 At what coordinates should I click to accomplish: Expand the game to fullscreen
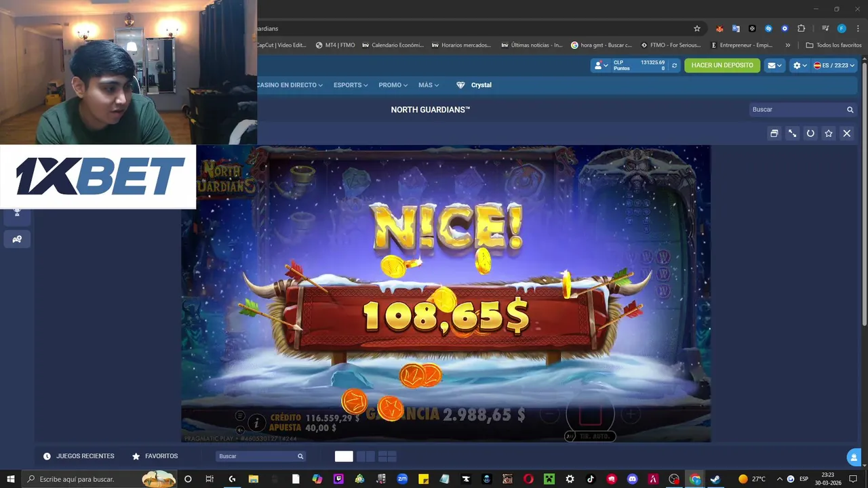pos(792,134)
